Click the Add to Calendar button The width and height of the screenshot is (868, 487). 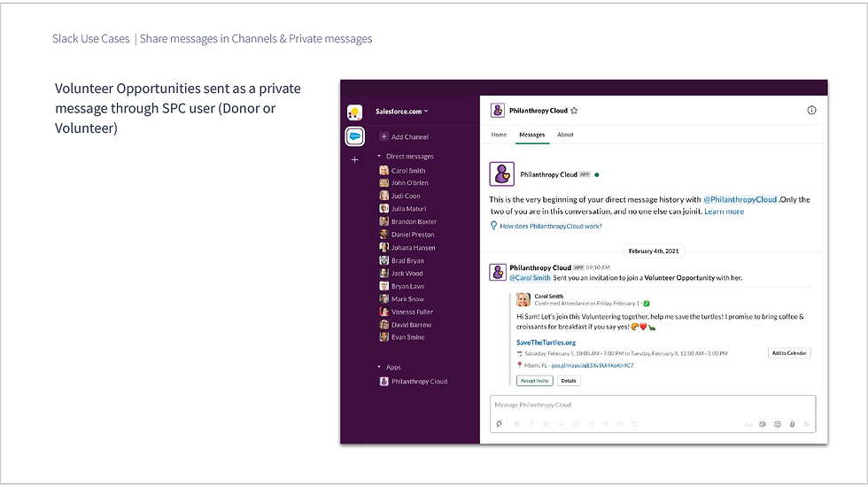coord(789,353)
